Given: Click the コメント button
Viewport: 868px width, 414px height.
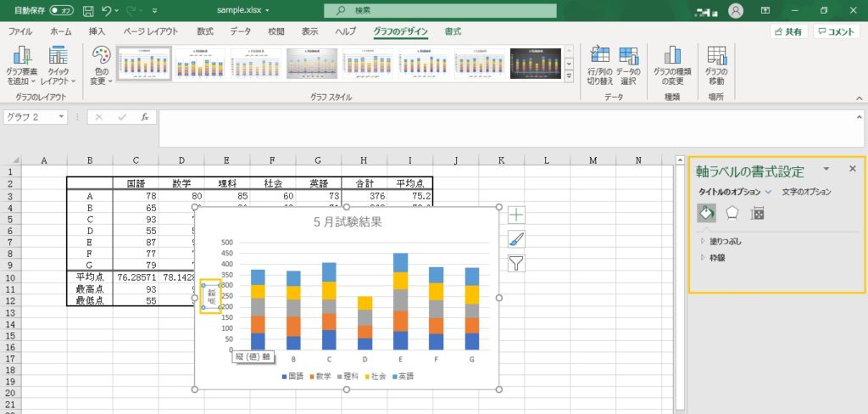Looking at the screenshot, I should [x=837, y=31].
